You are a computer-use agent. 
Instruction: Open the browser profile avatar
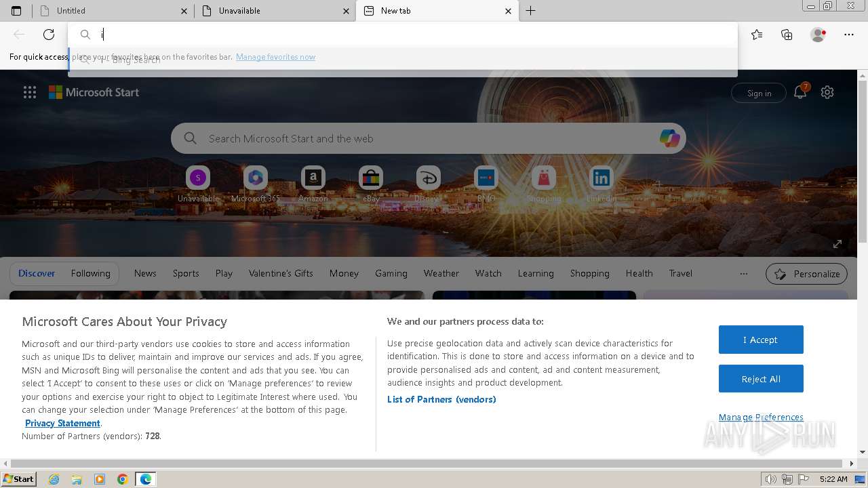[818, 35]
